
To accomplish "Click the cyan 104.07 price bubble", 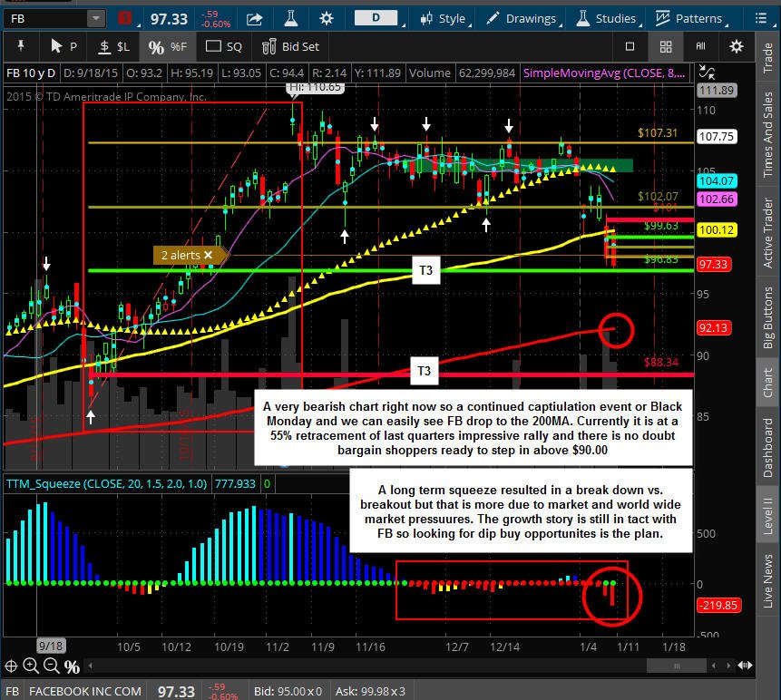I will 717,180.
